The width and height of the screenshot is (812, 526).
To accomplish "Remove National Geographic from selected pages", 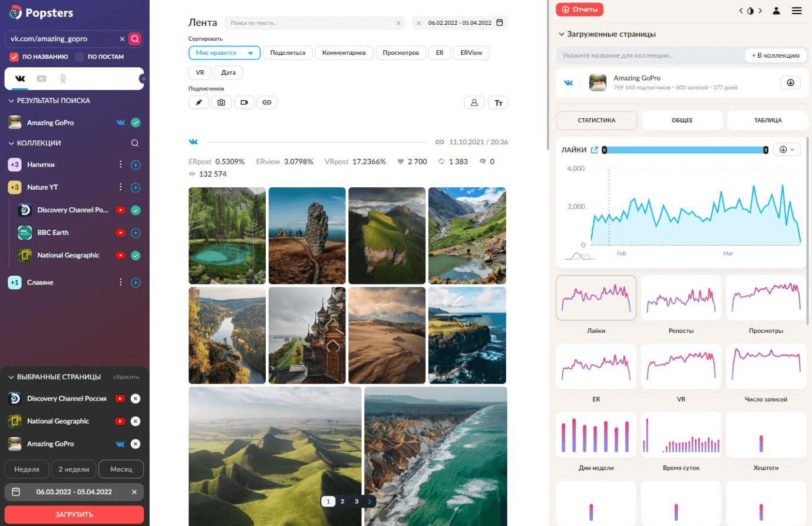I will (x=136, y=421).
